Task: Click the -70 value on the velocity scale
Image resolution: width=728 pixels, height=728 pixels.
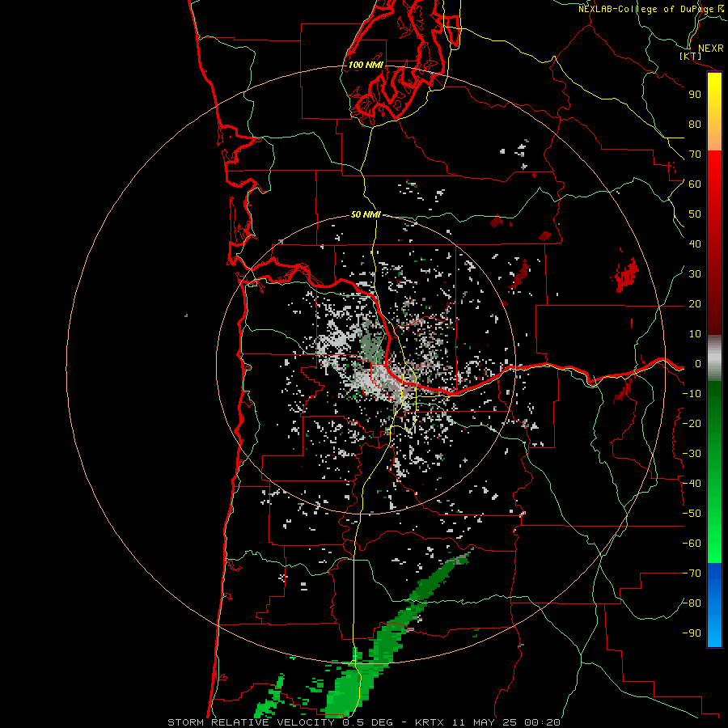Action: (x=692, y=574)
